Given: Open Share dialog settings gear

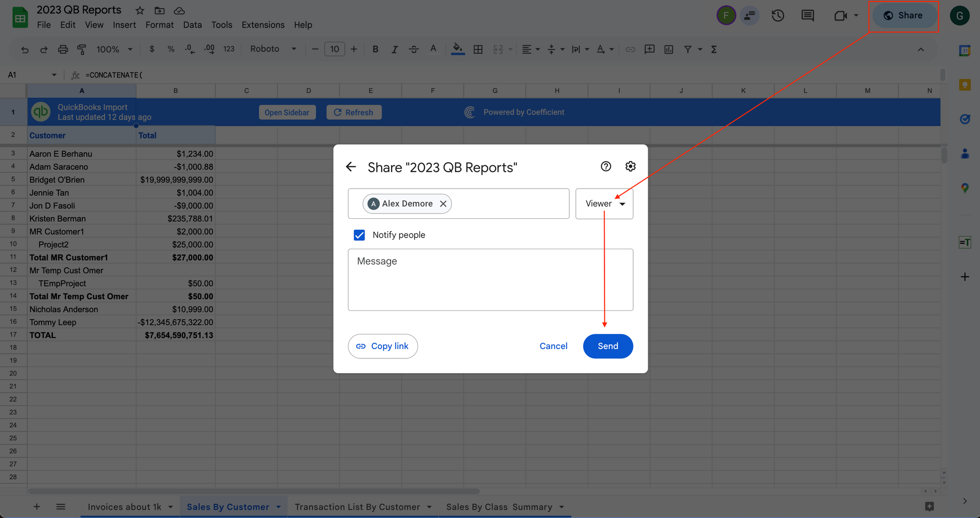Looking at the screenshot, I should click(631, 166).
